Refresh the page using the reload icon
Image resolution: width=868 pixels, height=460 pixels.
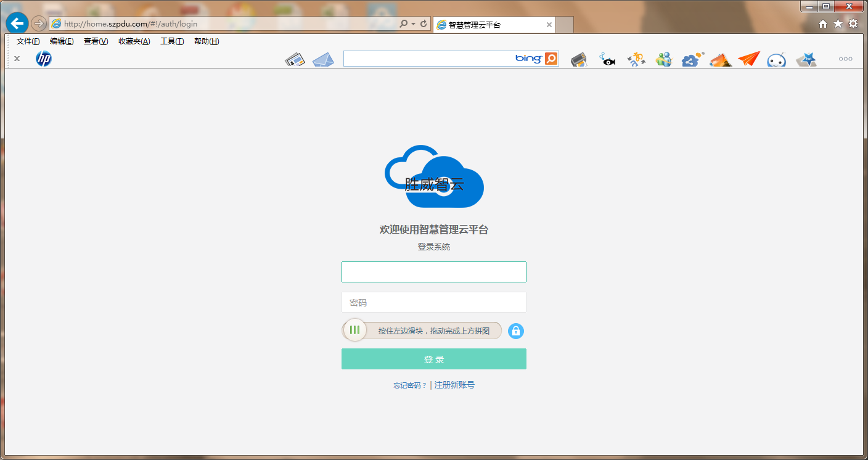click(x=424, y=24)
